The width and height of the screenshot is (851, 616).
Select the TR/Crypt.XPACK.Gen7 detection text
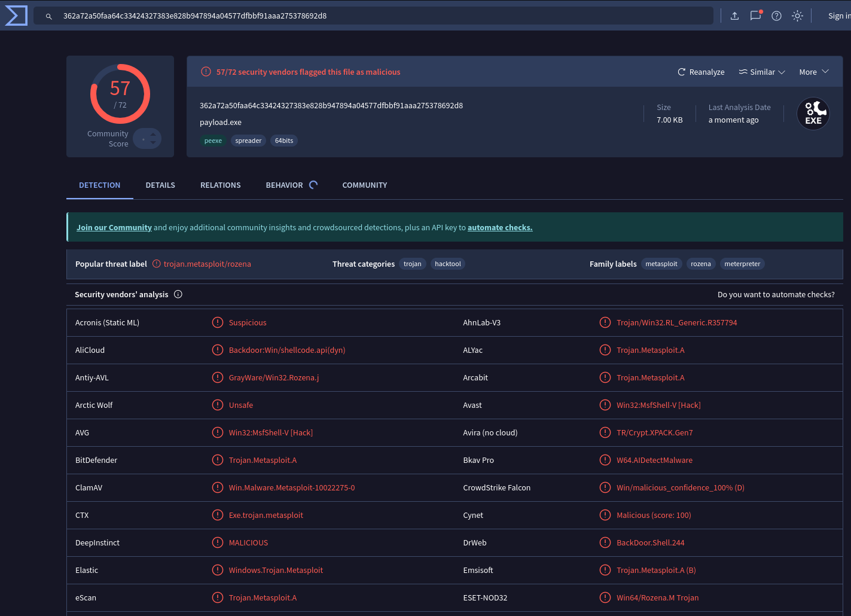(655, 432)
